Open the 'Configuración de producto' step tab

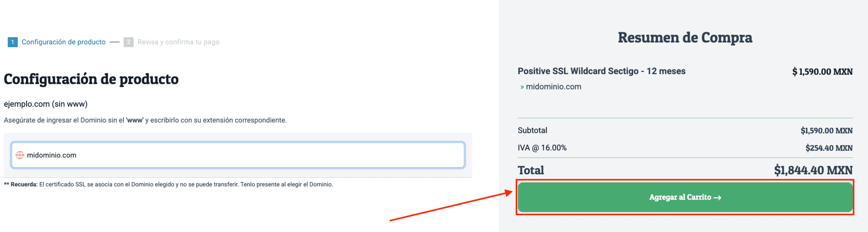point(63,42)
